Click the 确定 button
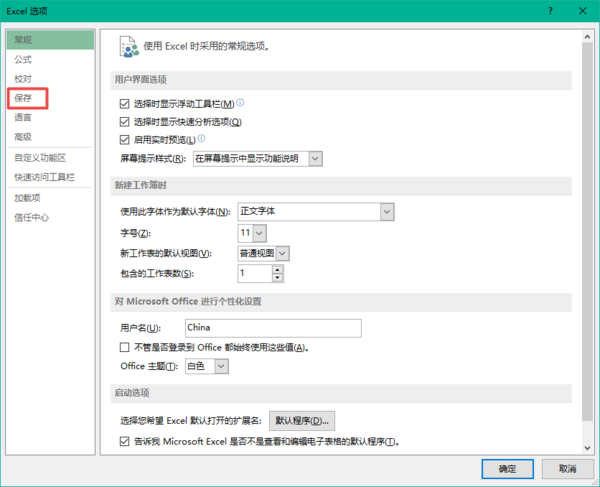600x487 pixels. (507, 469)
